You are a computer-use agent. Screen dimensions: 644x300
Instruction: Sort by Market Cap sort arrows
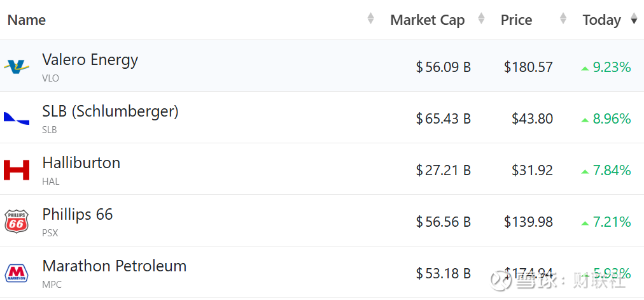pos(481,19)
